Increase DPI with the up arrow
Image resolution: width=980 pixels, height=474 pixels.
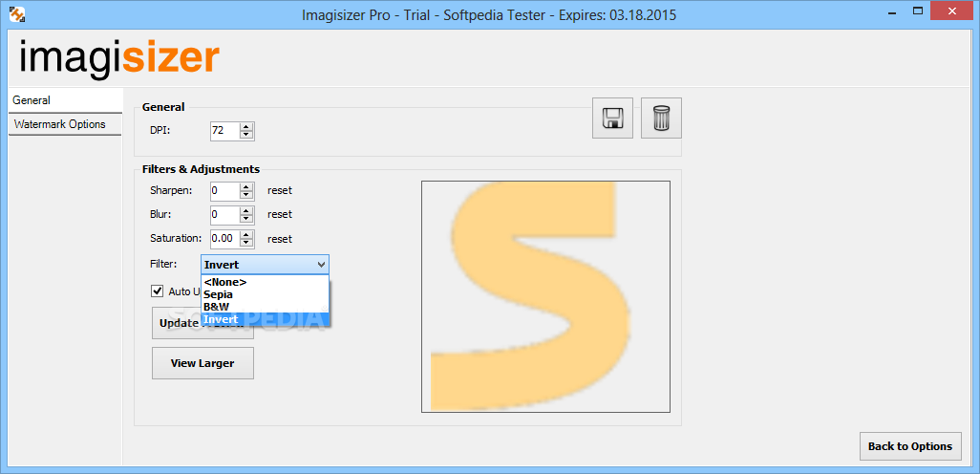point(246,127)
